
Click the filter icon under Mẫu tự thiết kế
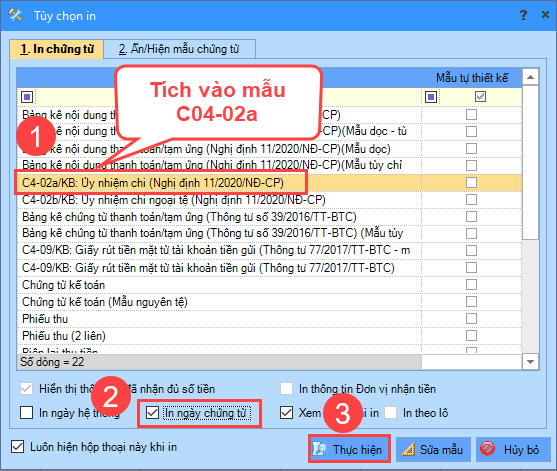coord(431,97)
